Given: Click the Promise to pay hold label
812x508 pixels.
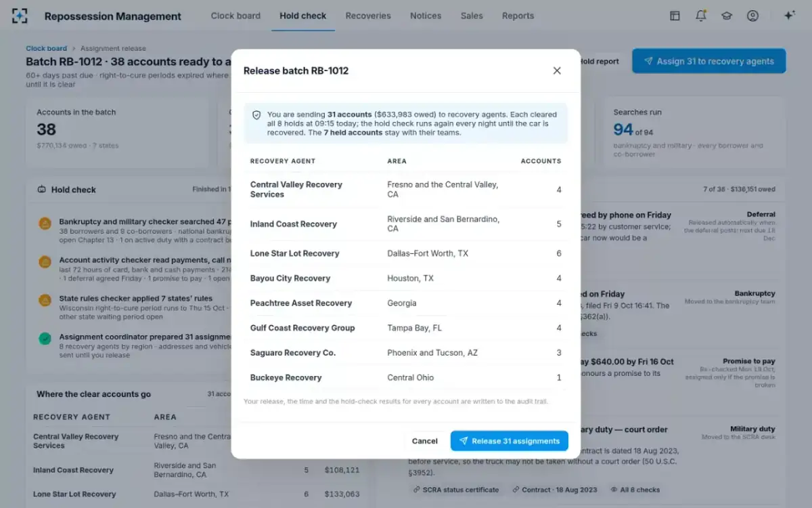Looking at the screenshot, I should tap(749, 361).
